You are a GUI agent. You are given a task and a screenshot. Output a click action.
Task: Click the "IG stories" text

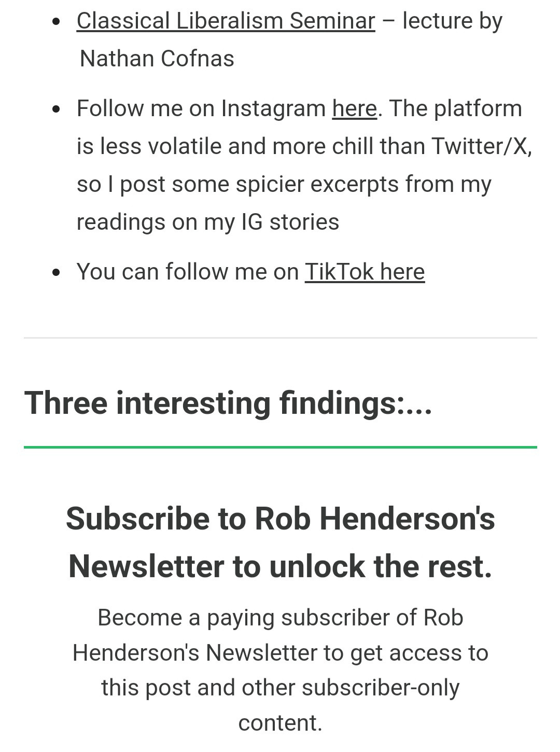coord(290,222)
